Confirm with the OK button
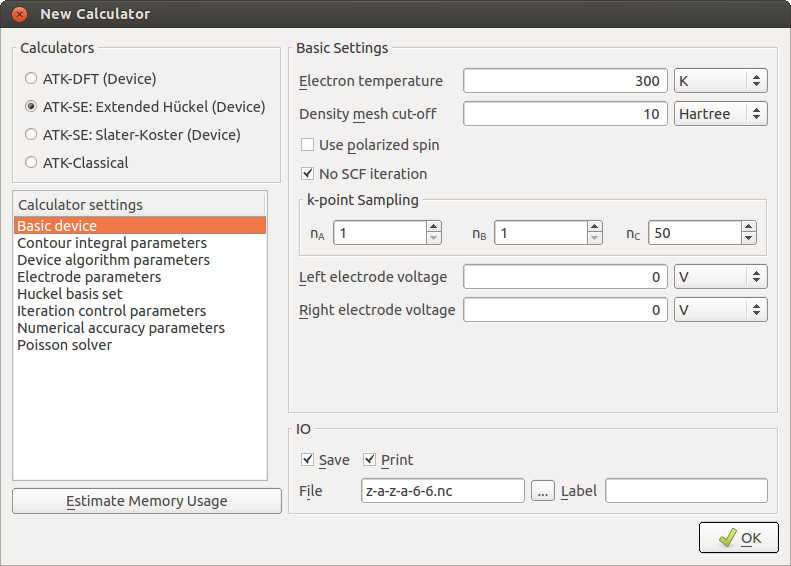This screenshot has width=791, height=566. [739, 538]
